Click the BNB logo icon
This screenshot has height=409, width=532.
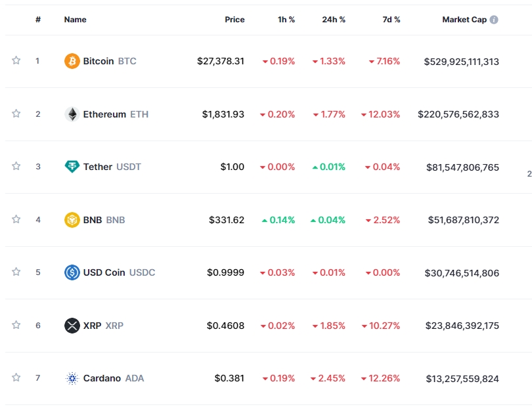tap(72, 220)
